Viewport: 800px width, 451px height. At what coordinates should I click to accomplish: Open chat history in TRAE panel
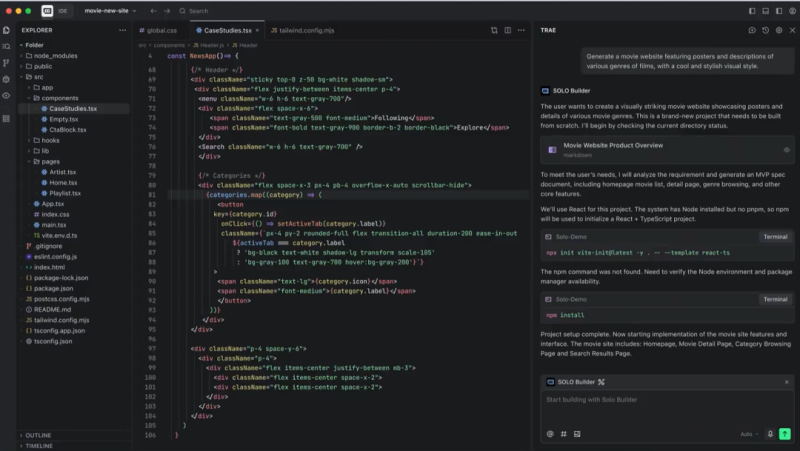tap(765, 30)
